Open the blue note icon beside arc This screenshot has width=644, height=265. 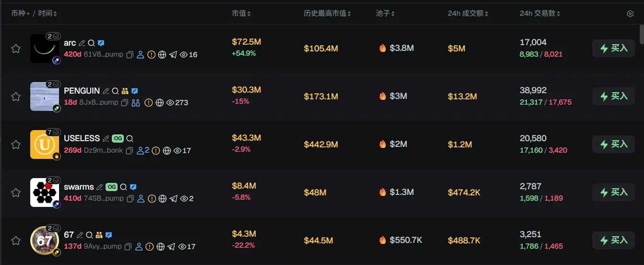pyautogui.click(x=101, y=43)
